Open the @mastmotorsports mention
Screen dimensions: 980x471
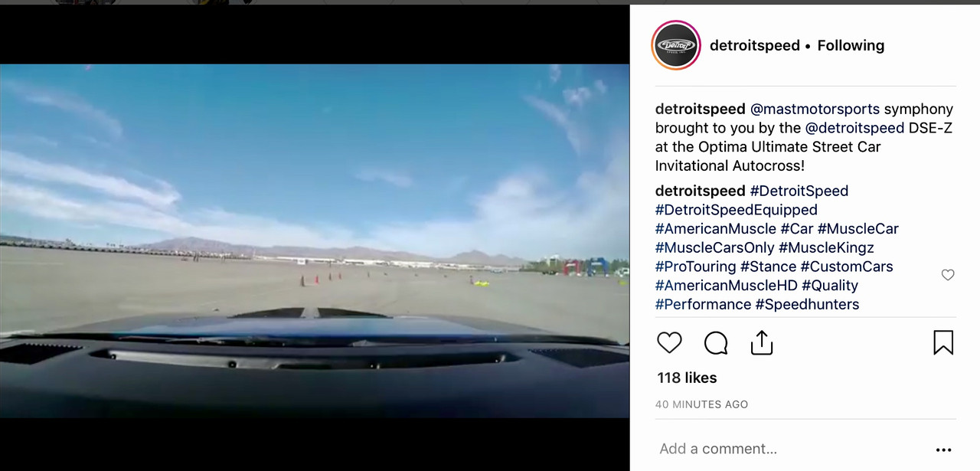pyautogui.click(x=815, y=110)
